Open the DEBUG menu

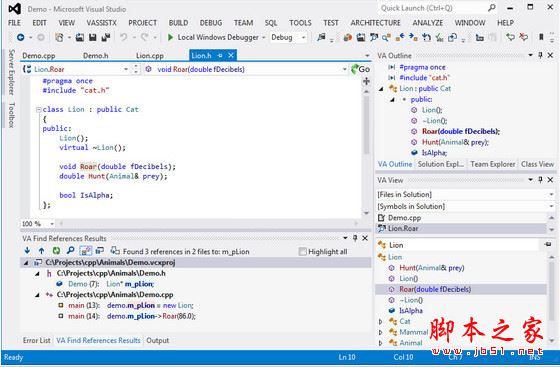pyautogui.click(x=211, y=23)
